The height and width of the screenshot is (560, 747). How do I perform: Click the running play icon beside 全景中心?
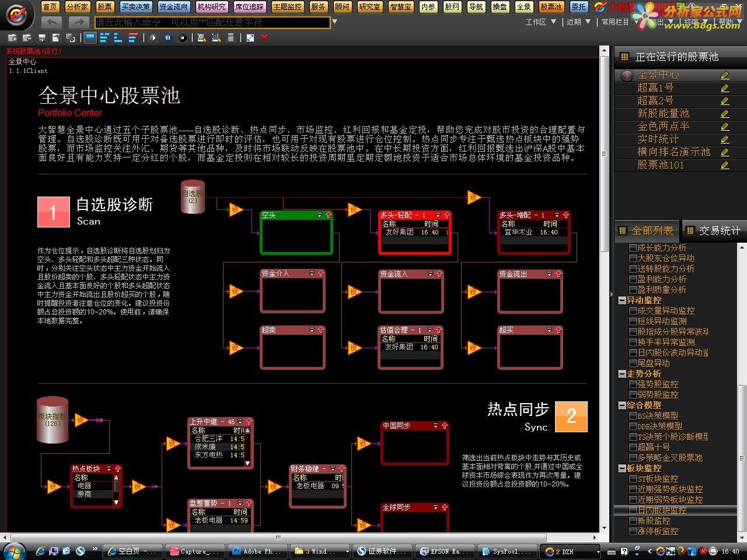[627, 75]
